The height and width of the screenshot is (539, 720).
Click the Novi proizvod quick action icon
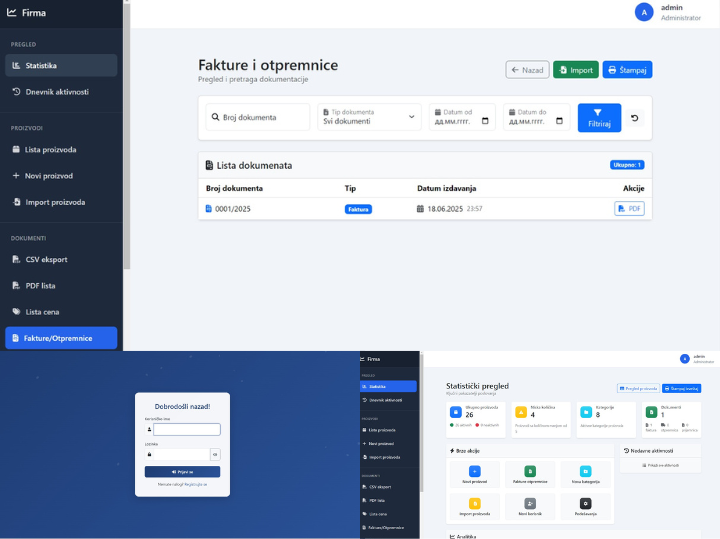(x=475, y=472)
